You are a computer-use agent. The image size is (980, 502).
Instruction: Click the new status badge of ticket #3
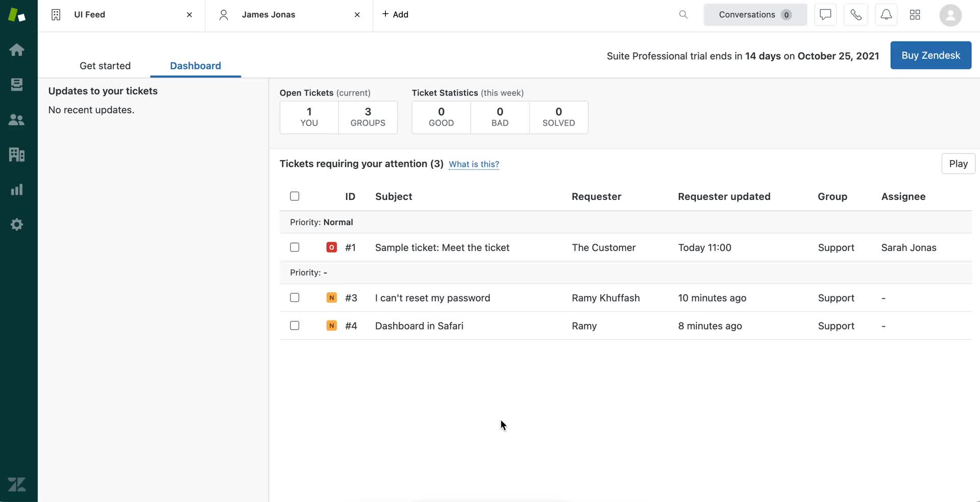coord(332,298)
